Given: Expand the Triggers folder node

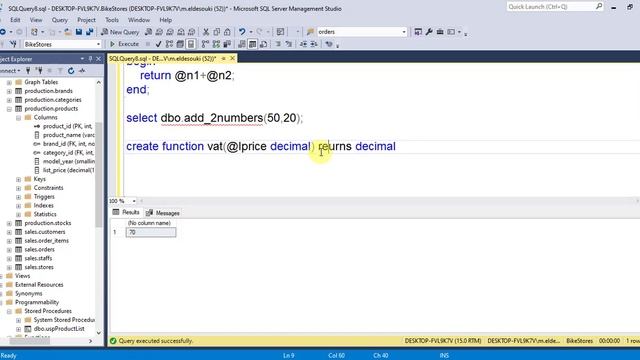Looking at the screenshot, I should point(18,197).
